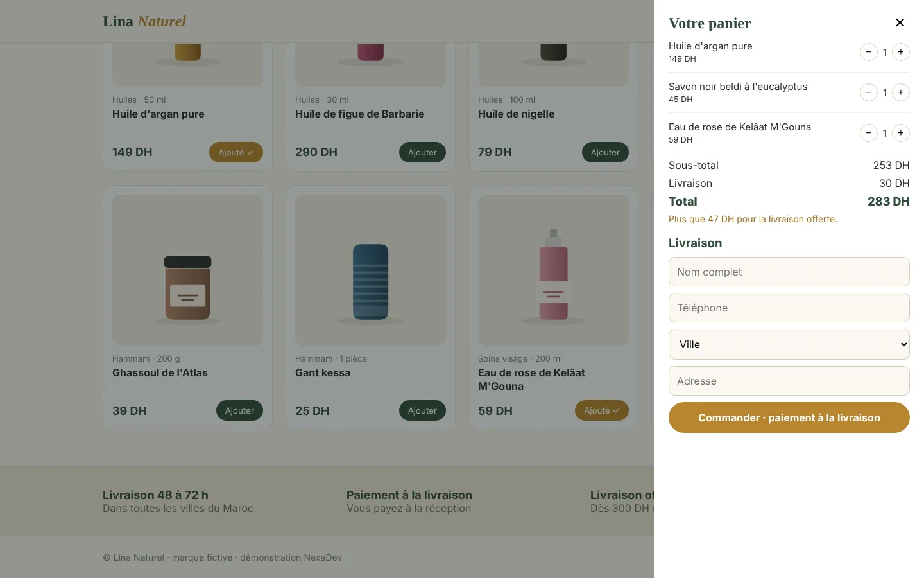Open the Gant kessa product image
This screenshot has height=578, width=924.
coord(370,270)
